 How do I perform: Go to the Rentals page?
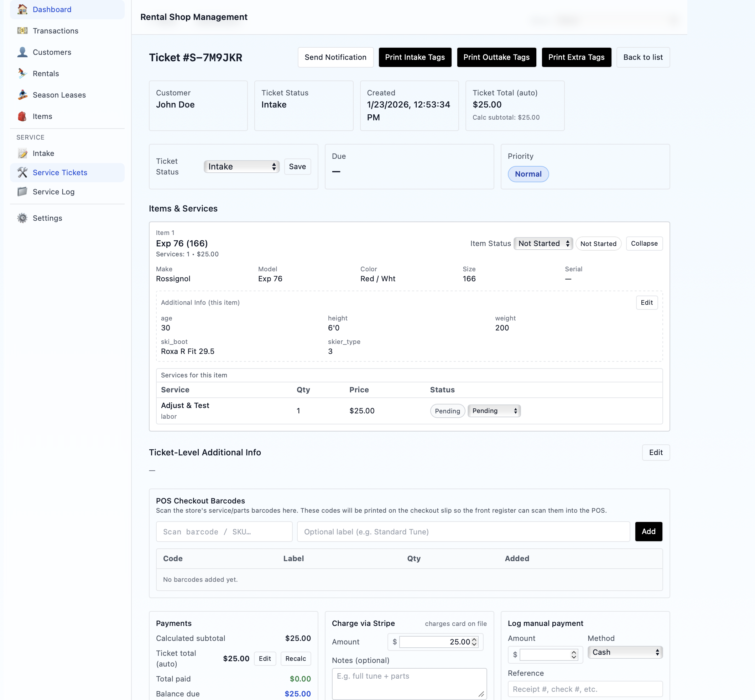pyautogui.click(x=46, y=73)
